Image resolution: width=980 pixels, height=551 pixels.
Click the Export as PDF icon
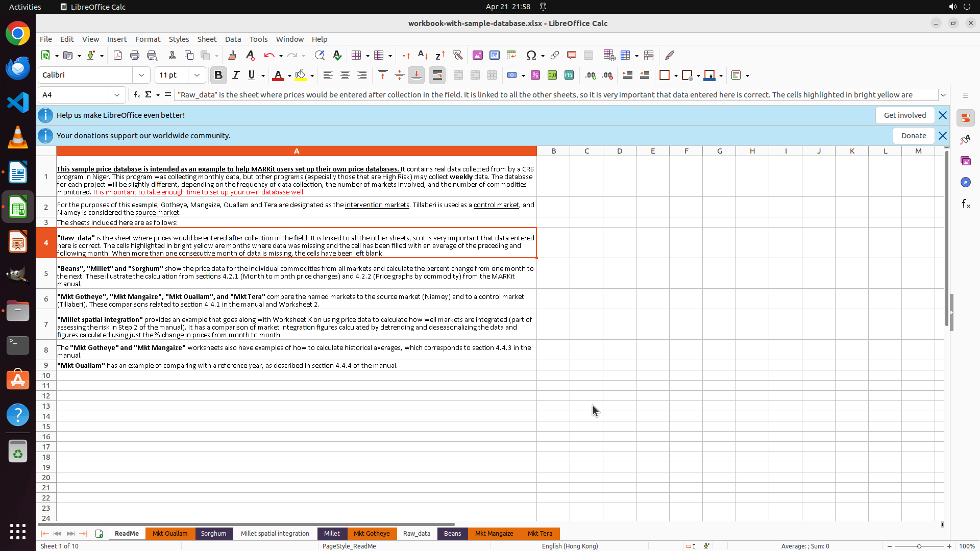[118, 55]
